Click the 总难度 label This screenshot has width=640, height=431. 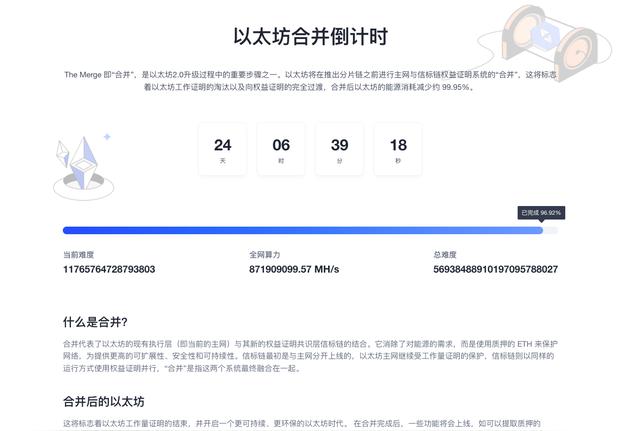click(445, 255)
